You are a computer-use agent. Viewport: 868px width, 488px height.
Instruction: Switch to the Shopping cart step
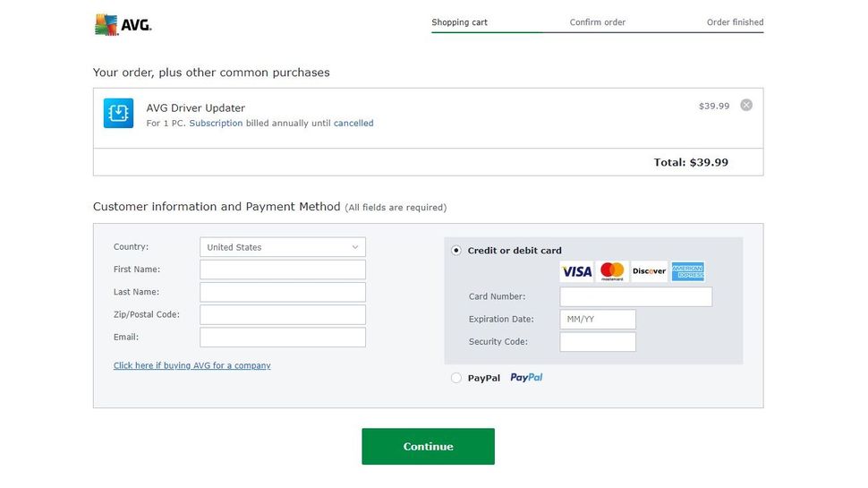(x=459, y=22)
